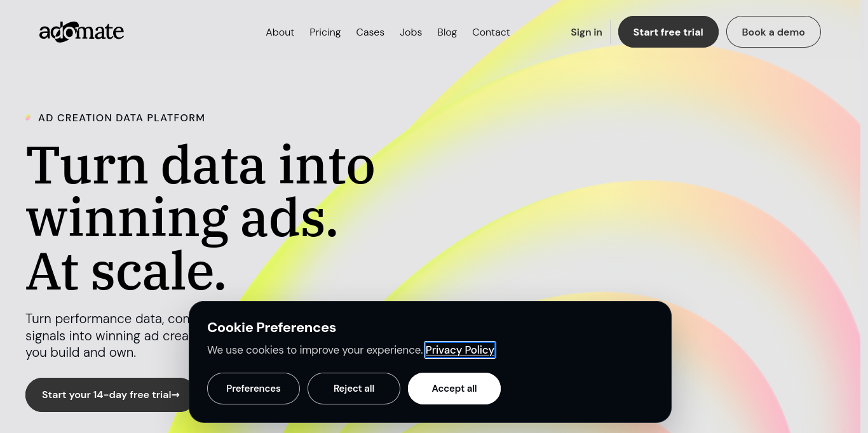Image resolution: width=868 pixels, height=433 pixels.
Task: Click the header Start free trial button
Action: pyautogui.click(x=668, y=32)
